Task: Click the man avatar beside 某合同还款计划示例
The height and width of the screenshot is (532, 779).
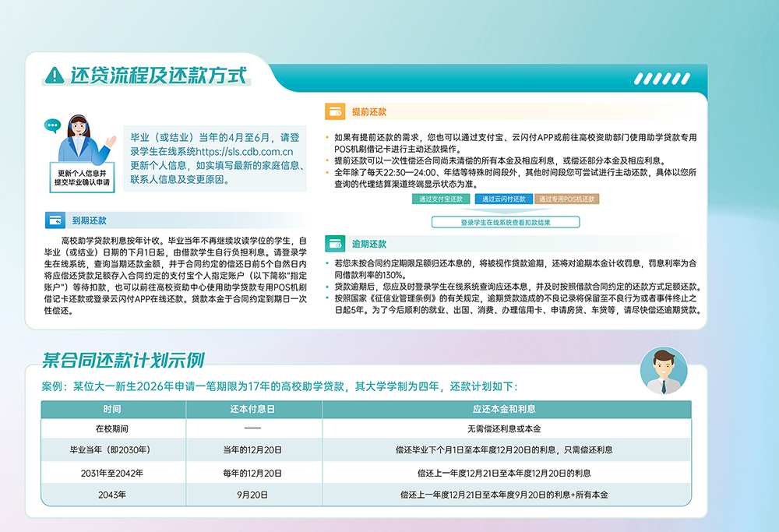Action: pos(664,372)
